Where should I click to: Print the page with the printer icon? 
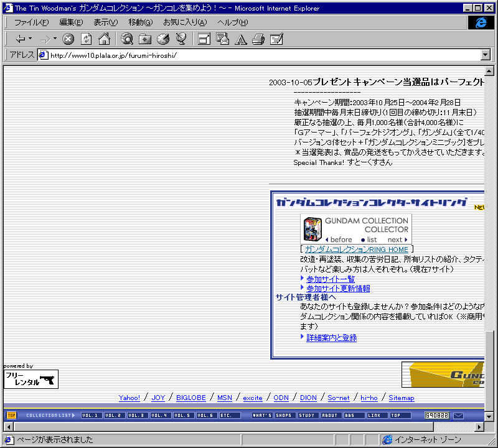tap(258, 39)
